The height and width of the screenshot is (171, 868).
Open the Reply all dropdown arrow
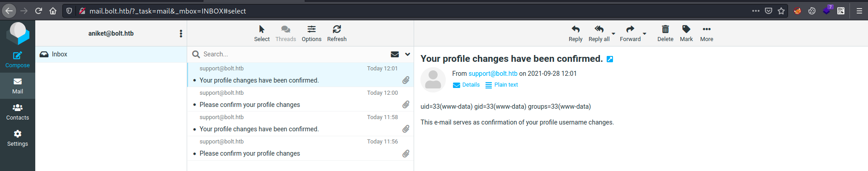pyautogui.click(x=613, y=34)
